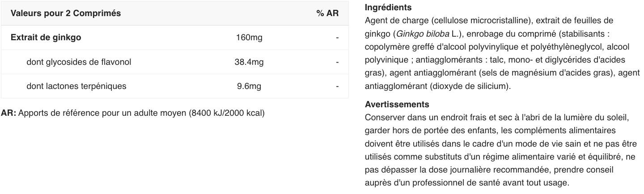Click the % AR dash for lactones terpéniques
This screenshot has width=644, height=194.
click(x=337, y=86)
